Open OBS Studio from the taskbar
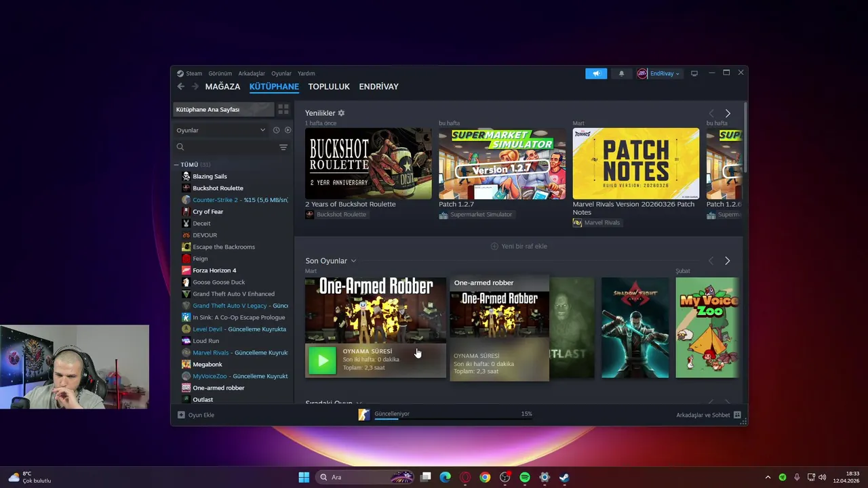 [x=505, y=477]
